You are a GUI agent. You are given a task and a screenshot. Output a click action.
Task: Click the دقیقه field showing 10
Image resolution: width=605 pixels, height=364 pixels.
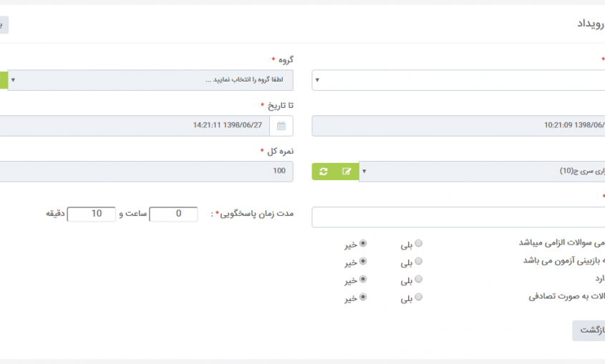(92, 214)
